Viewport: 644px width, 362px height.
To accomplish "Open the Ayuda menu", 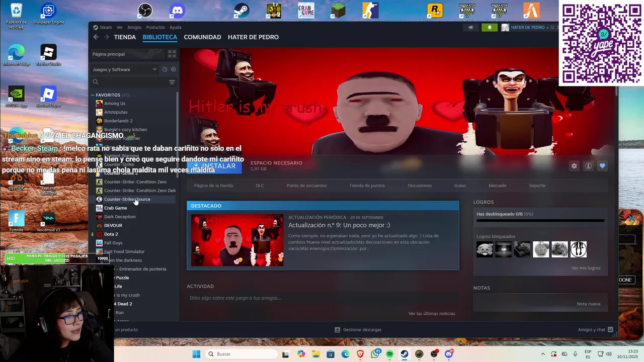I will tap(175, 28).
